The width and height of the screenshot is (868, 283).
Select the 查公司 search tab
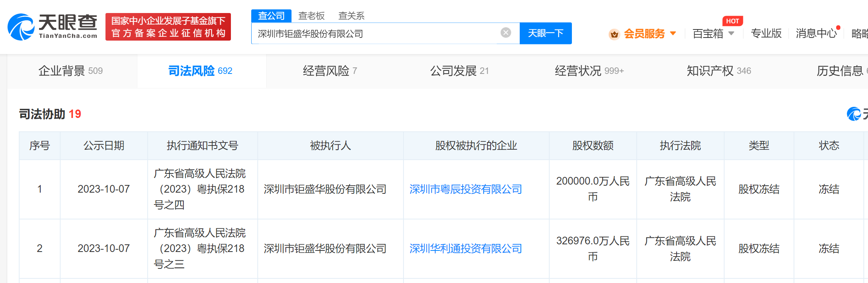pos(271,16)
